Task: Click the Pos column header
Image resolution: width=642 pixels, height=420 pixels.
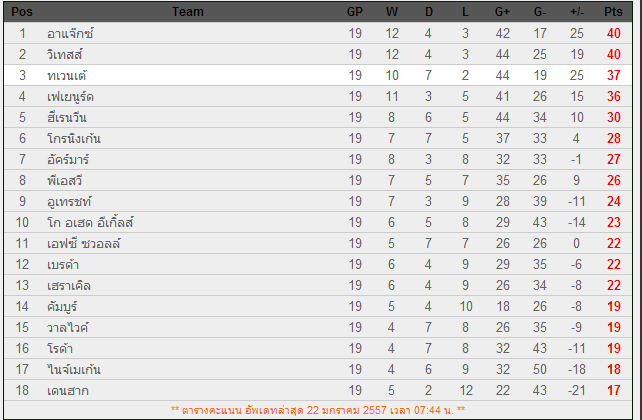Action: [x=22, y=12]
